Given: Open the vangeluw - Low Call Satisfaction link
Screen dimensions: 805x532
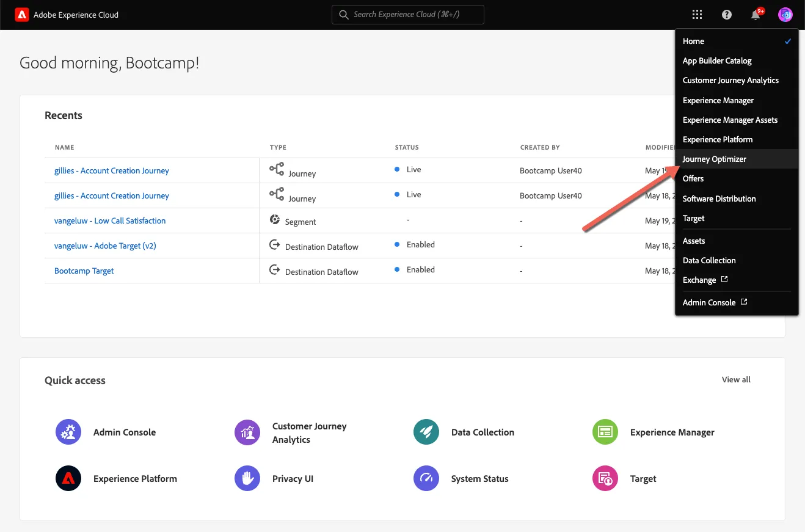Looking at the screenshot, I should 110,220.
